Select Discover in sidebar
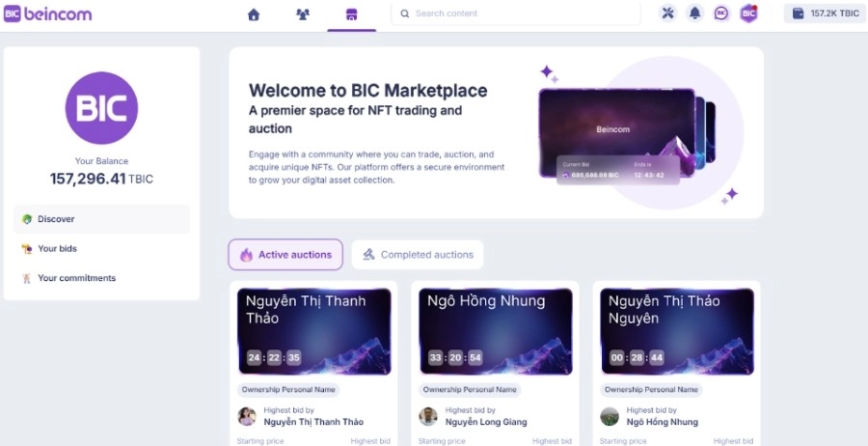Viewport: 868px width, 446px height. coord(101,219)
